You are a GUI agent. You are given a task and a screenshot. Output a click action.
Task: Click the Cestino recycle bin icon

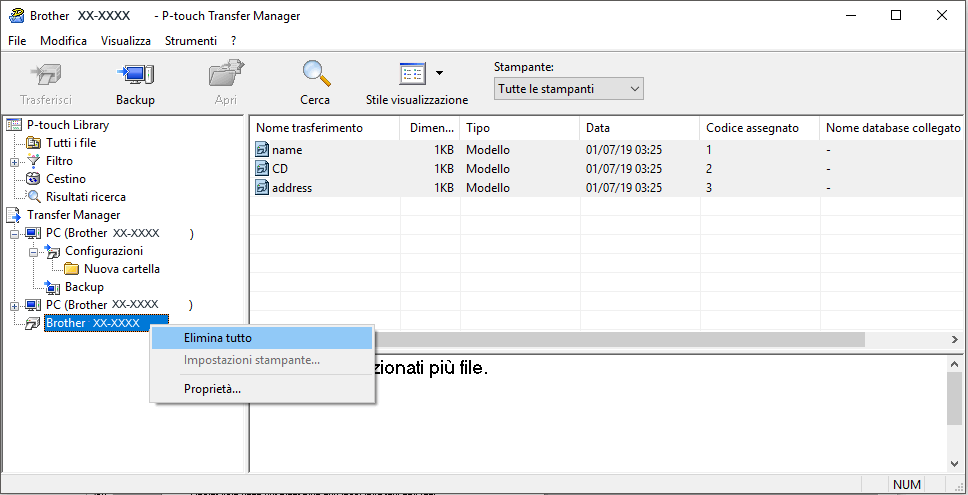tap(33, 179)
